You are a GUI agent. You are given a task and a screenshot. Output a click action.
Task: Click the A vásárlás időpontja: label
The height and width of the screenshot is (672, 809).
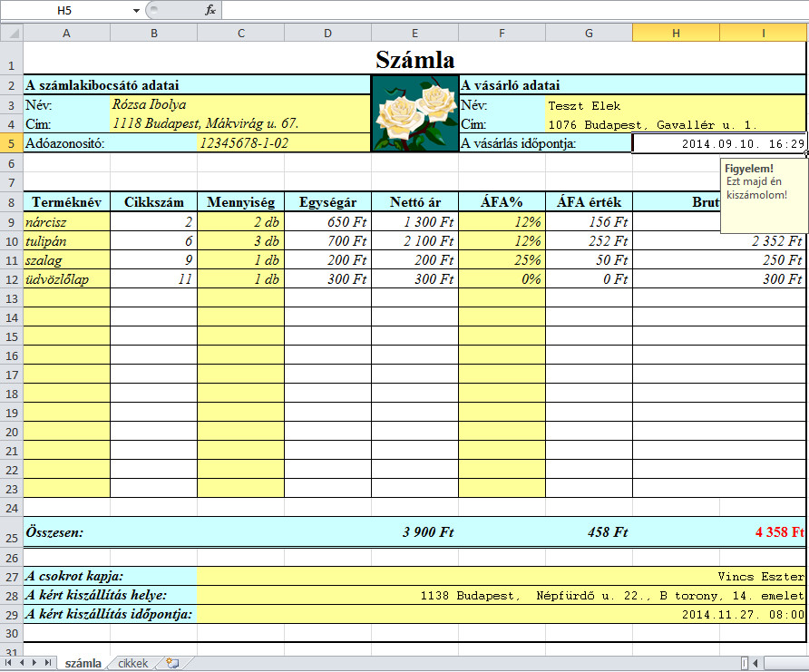(x=518, y=143)
